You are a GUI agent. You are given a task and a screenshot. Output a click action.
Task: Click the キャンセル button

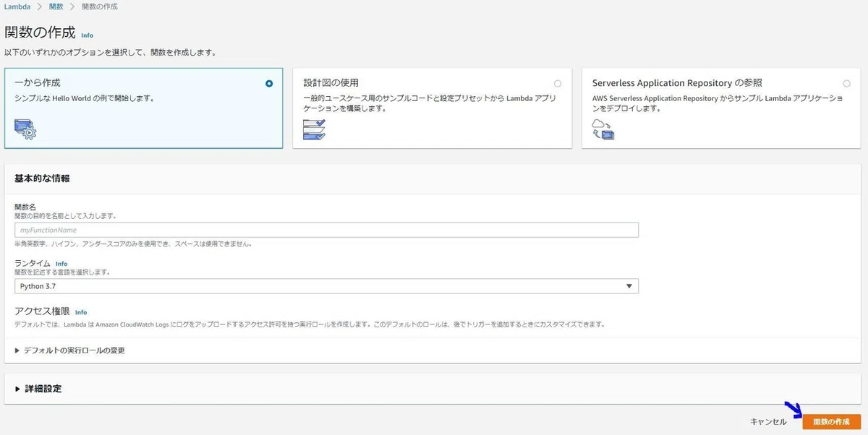point(768,422)
